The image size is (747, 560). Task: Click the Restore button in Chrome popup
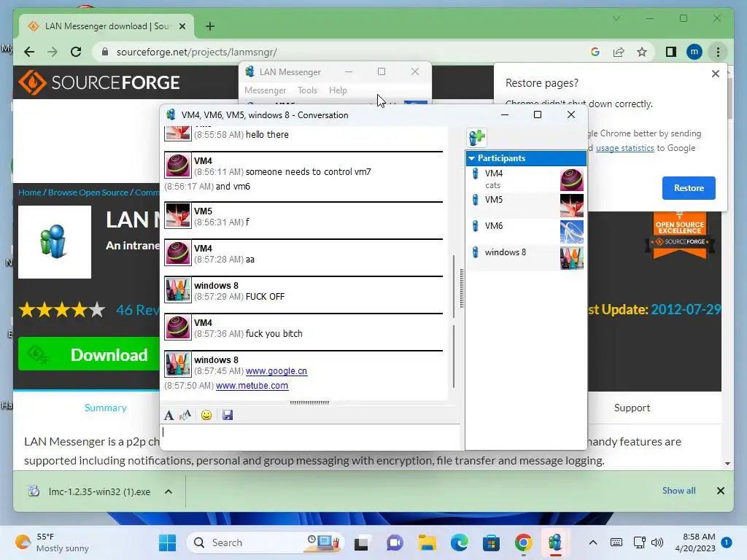(x=689, y=188)
